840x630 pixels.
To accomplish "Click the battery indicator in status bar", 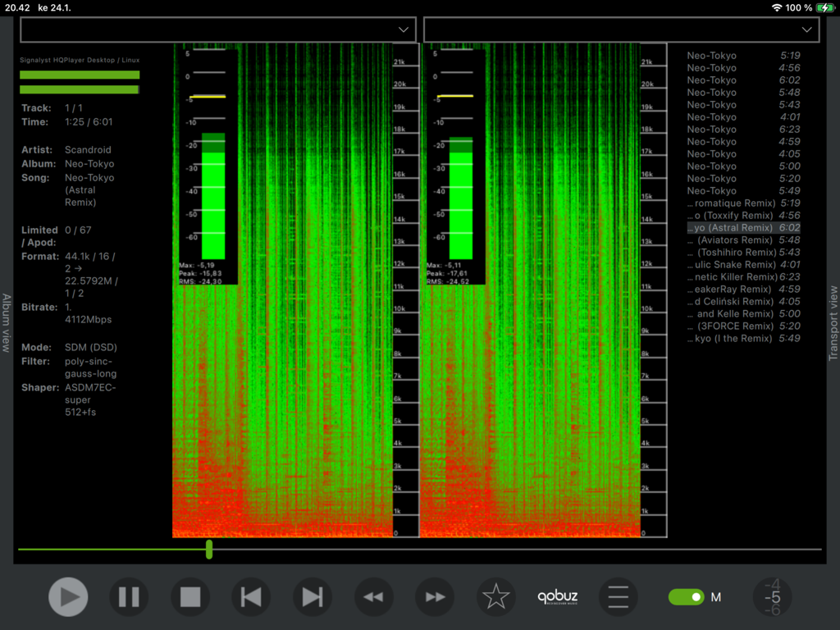I will pos(825,7).
